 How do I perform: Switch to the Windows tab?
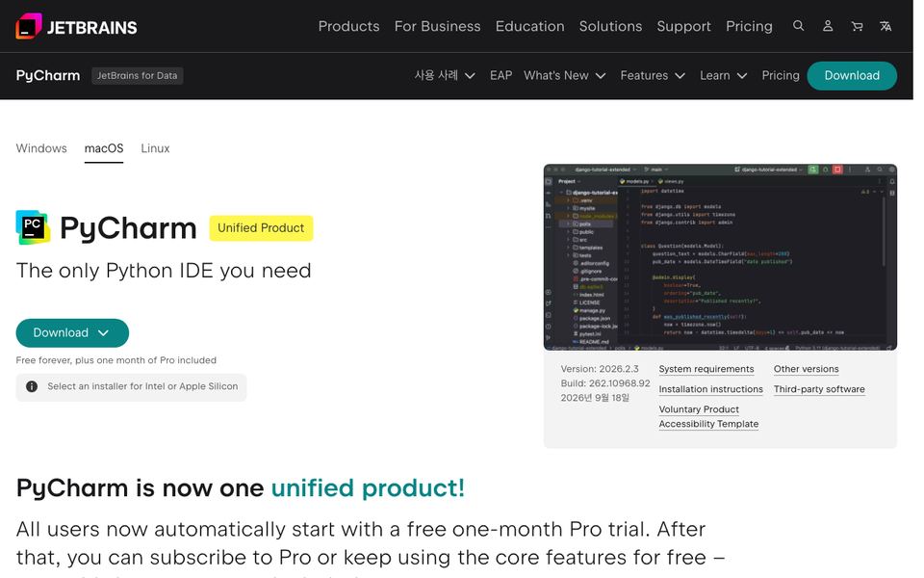[41, 148]
